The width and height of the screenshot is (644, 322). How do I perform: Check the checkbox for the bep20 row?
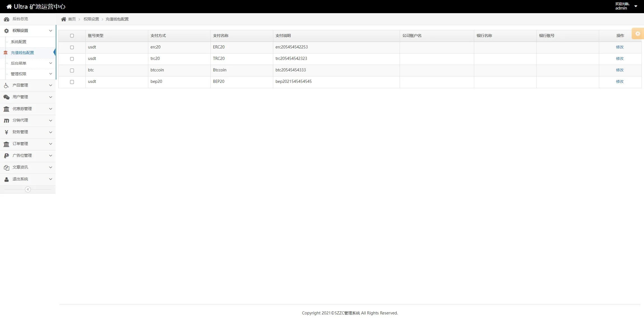pyautogui.click(x=72, y=82)
